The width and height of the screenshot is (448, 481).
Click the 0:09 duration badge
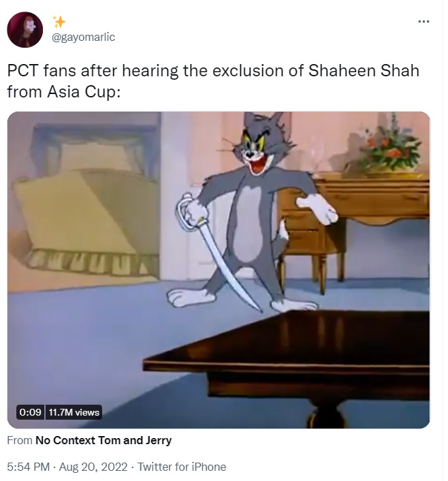pos(30,412)
